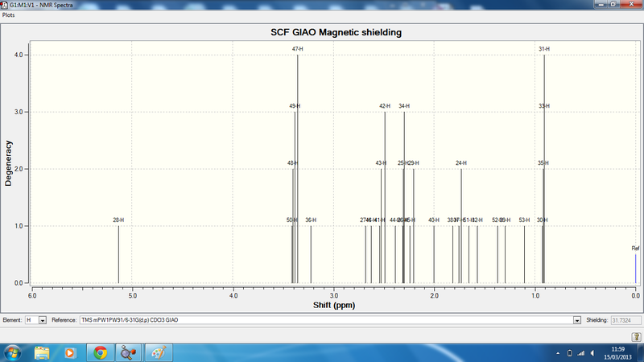Open Windows Explorer from taskbar
Image resolution: width=644 pixels, height=362 pixels.
pyautogui.click(x=42, y=353)
